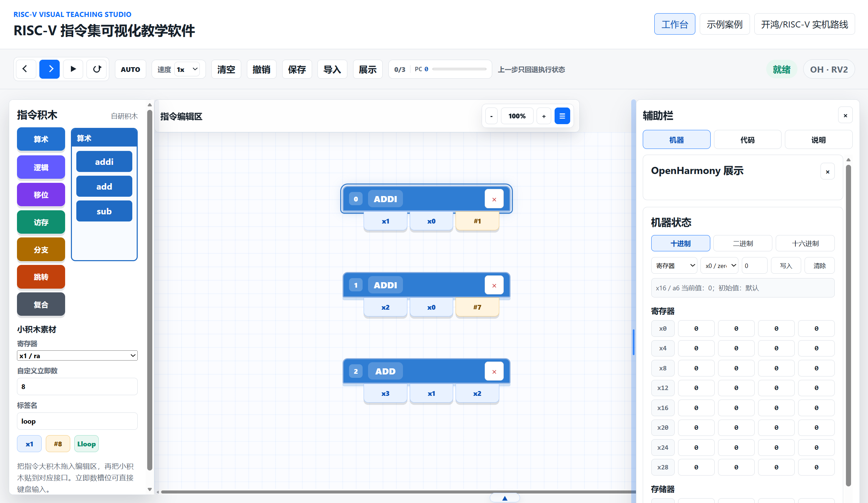Switch to 说明 description tab
868x503 pixels.
(x=818, y=139)
